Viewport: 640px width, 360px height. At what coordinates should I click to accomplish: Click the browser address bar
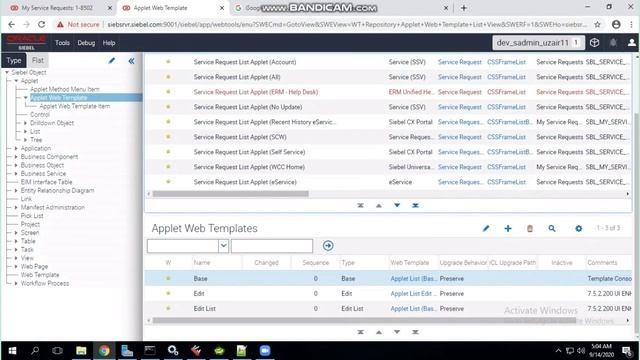click(x=347, y=24)
